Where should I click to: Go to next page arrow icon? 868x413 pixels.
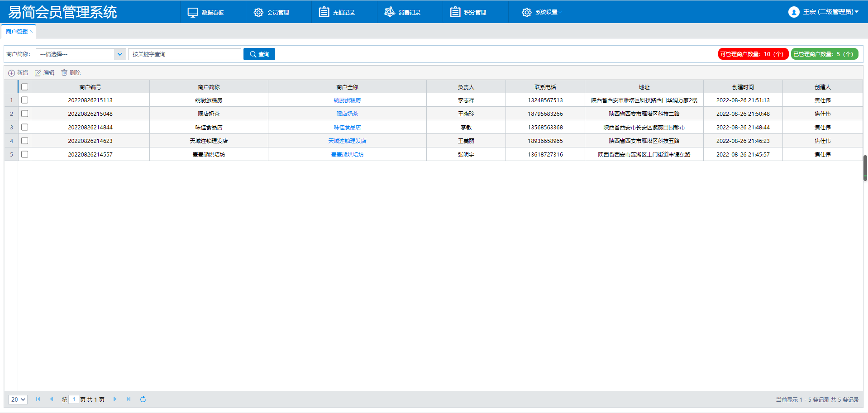115,399
